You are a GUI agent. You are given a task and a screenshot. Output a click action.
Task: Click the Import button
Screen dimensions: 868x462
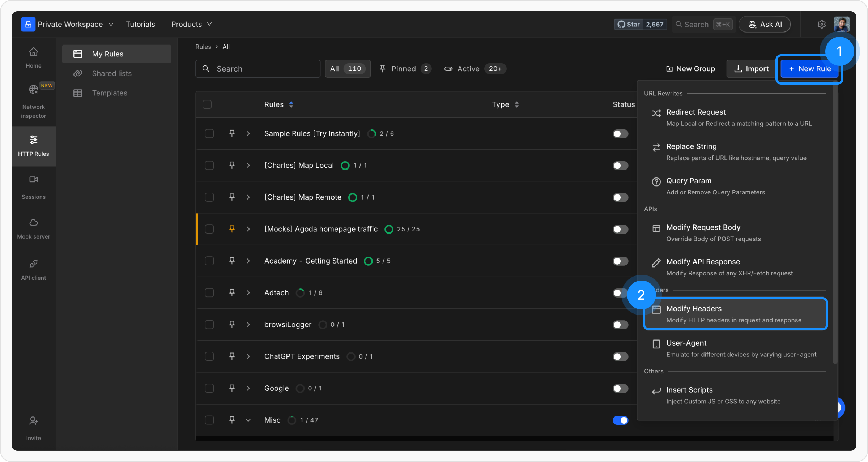751,69
